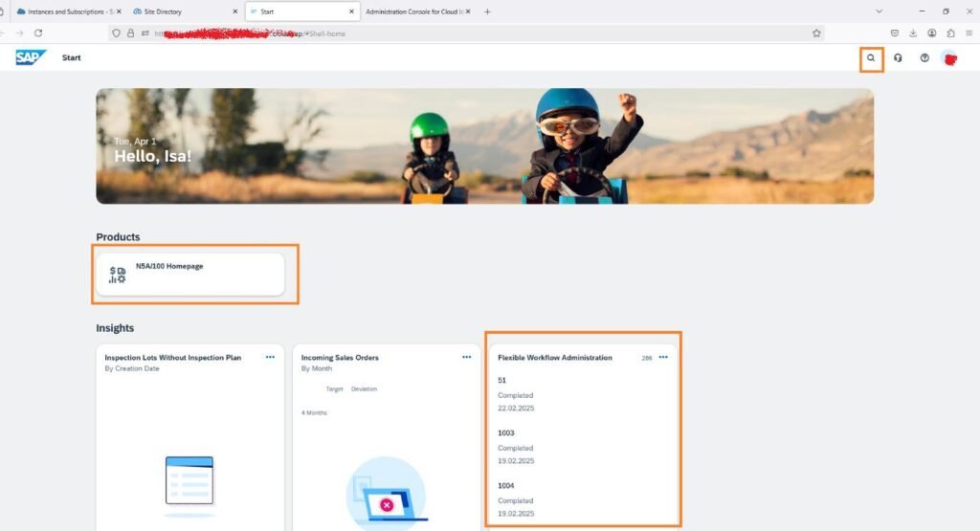Expand the browser list all tabs chevron

tap(880, 11)
